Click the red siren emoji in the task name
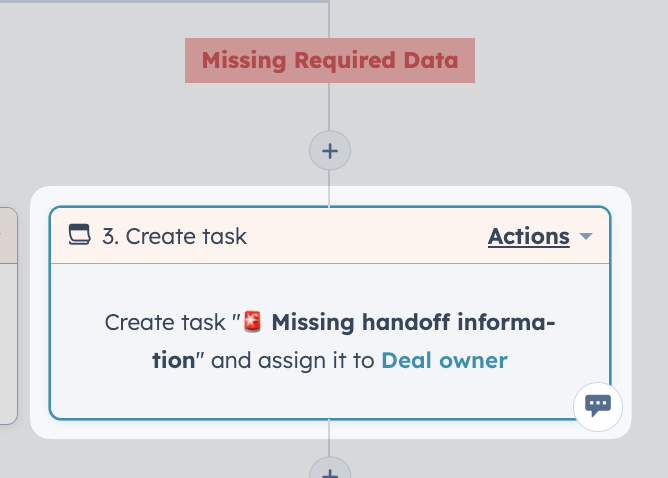Image resolution: width=668 pixels, height=478 pixels. (252, 321)
